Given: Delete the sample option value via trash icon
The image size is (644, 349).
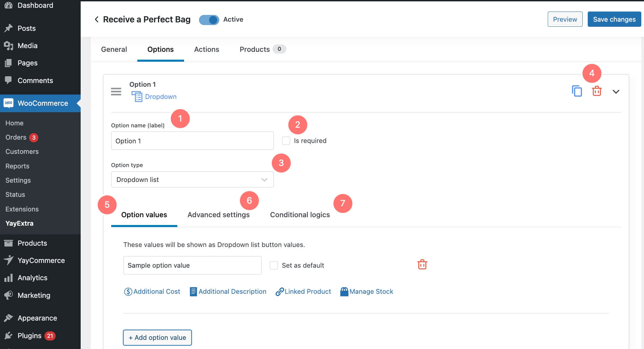Looking at the screenshot, I should [x=422, y=264].
